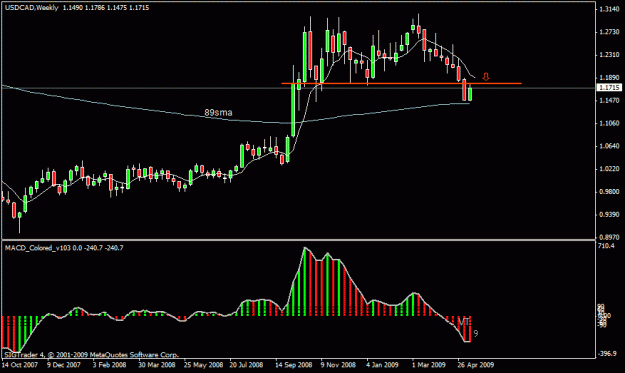This screenshot has width=625, height=373.
Task: Click the 1.2730 price scale value
Action: [x=609, y=32]
